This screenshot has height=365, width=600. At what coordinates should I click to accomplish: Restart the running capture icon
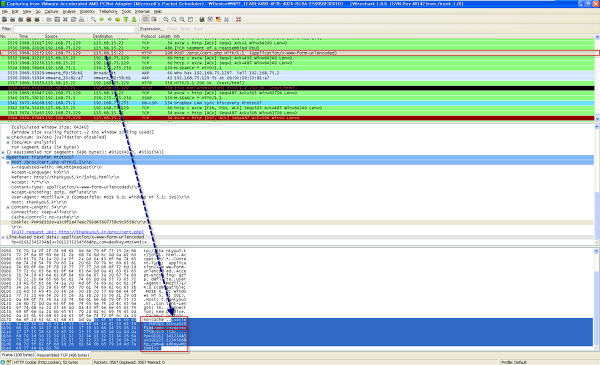37,20
